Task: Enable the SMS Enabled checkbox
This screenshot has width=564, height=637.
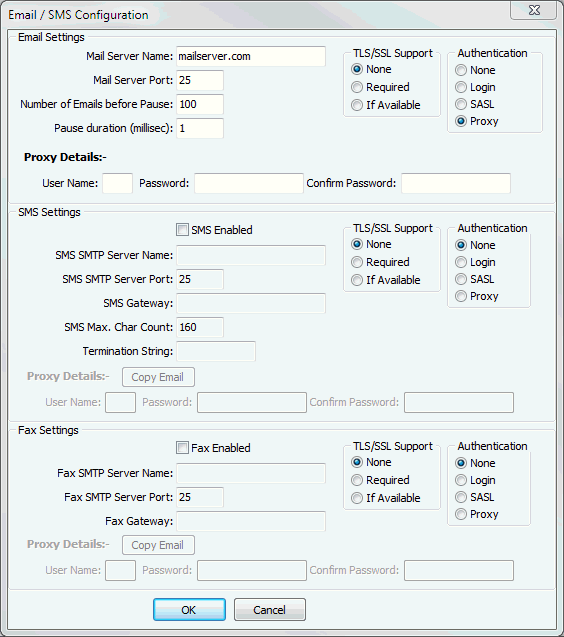Action: tap(182, 230)
